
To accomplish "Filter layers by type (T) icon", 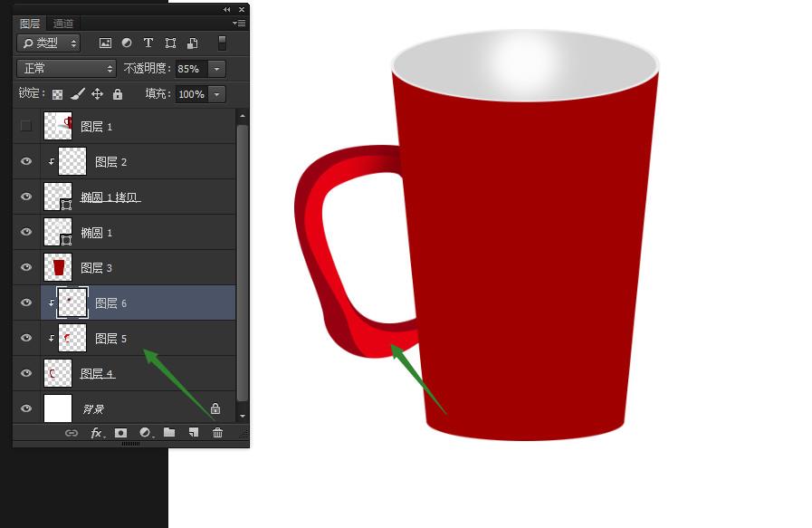I will (148, 43).
